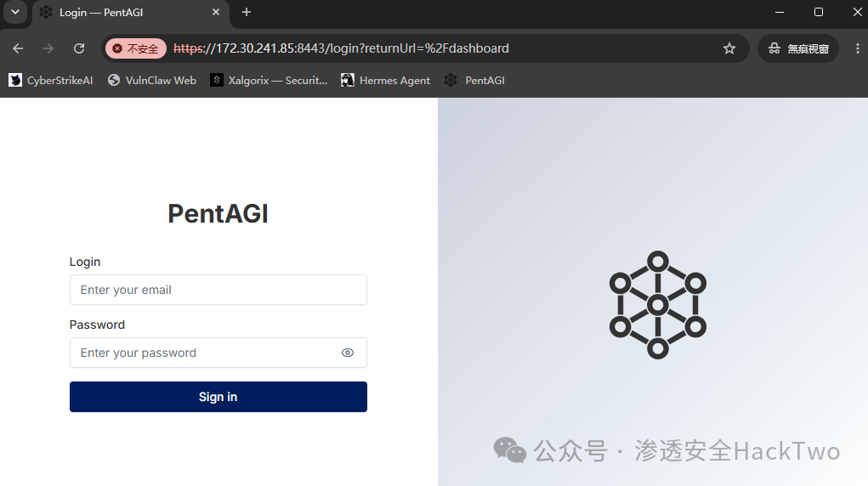This screenshot has height=486, width=868.
Task: Go back with the browser back arrow
Action: tap(18, 48)
